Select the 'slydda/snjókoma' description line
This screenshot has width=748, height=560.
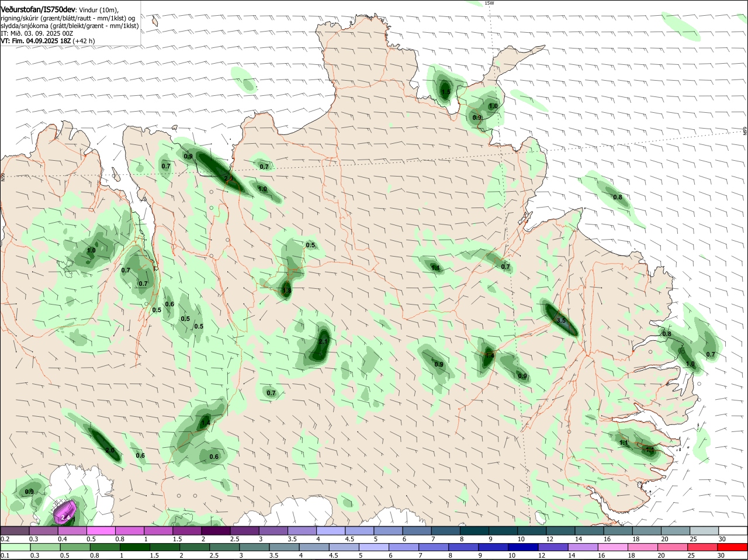[x=70, y=26]
